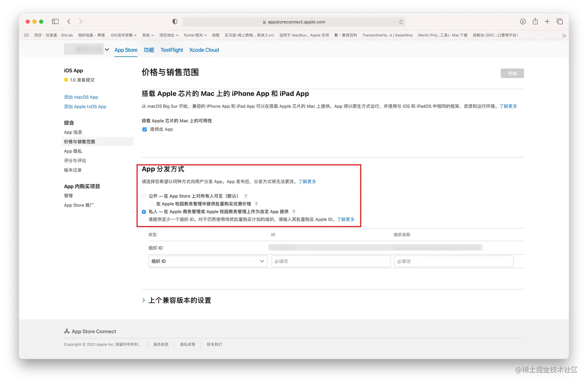The height and width of the screenshot is (384, 588).
Task: Open the TrampolineHo...k | SatanWoo bookmark
Action: tap(388, 35)
